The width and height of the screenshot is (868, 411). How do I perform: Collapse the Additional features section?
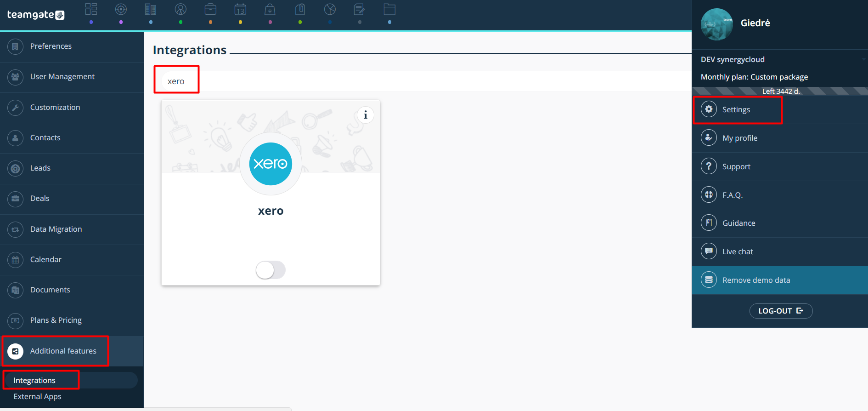click(72, 351)
